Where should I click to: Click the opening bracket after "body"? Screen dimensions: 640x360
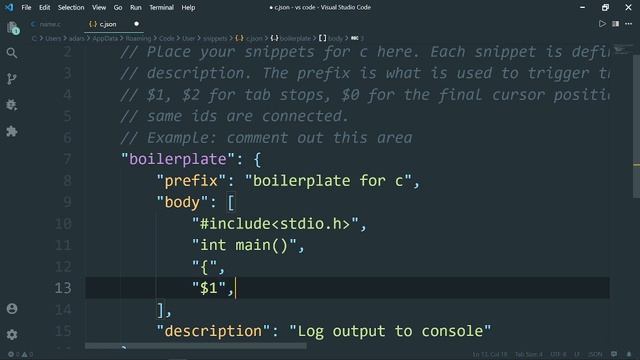[x=231, y=202]
